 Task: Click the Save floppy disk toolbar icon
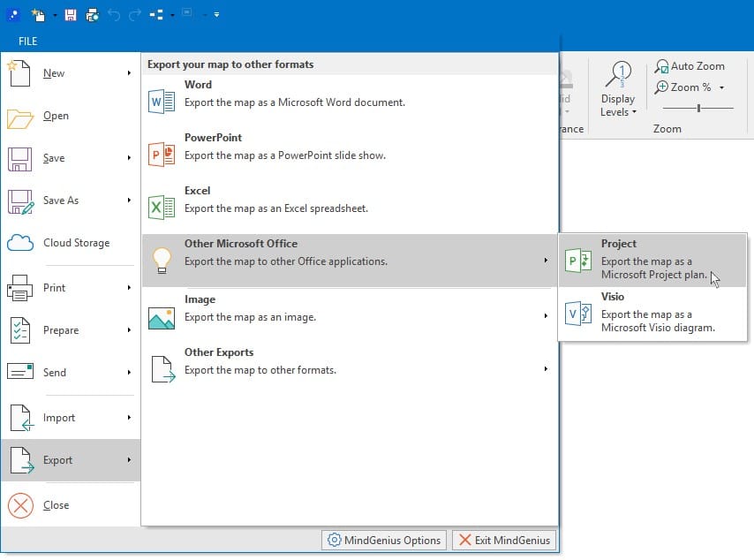(71, 15)
